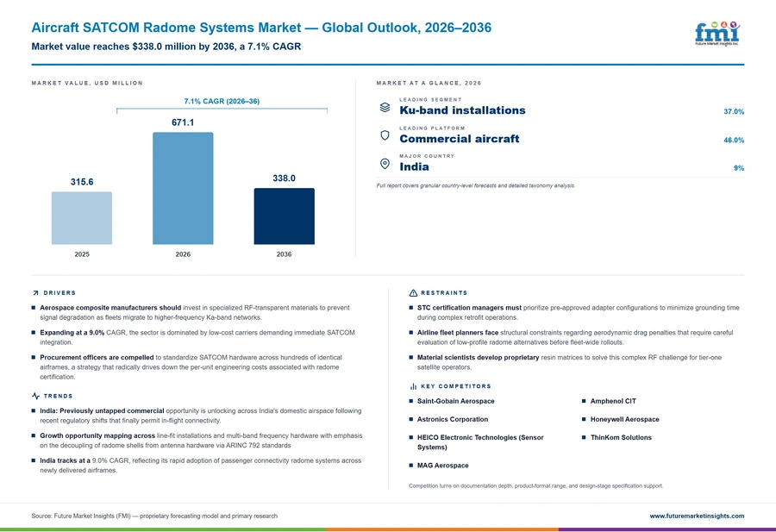
Task: Click MAG Aerospace in competitors list
Action: coord(442,466)
